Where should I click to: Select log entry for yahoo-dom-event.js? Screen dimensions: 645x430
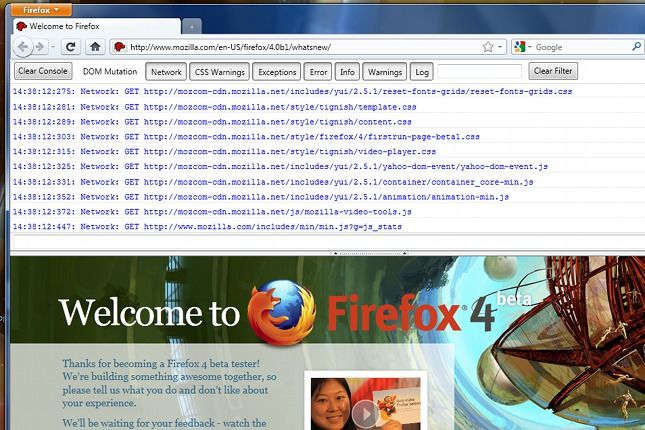pyautogui.click(x=327, y=167)
